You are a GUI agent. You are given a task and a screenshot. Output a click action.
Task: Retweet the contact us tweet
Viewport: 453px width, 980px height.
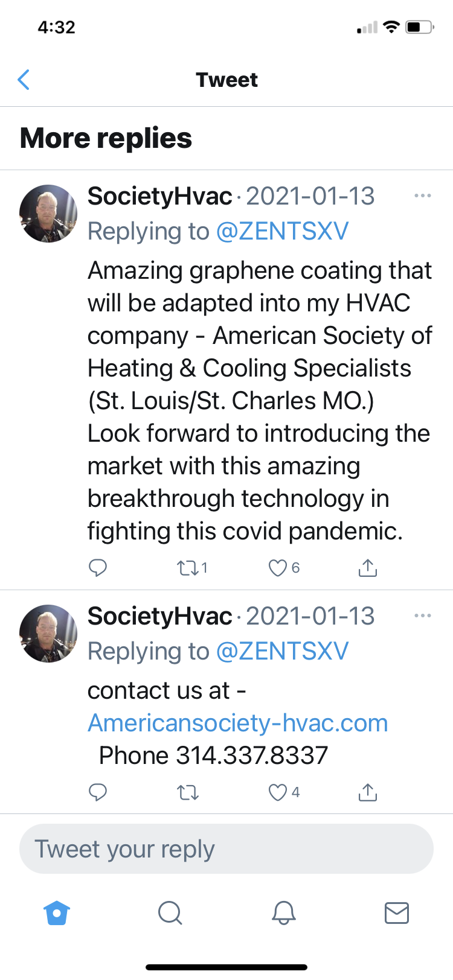point(187,792)
